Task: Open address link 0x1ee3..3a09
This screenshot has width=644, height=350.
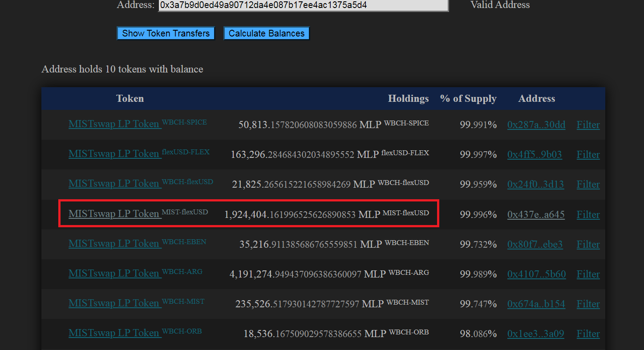Action: tap(536, 334)
